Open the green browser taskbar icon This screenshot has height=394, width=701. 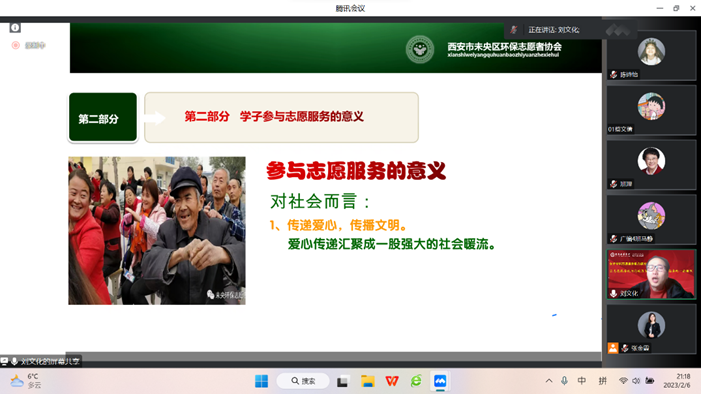416,381
